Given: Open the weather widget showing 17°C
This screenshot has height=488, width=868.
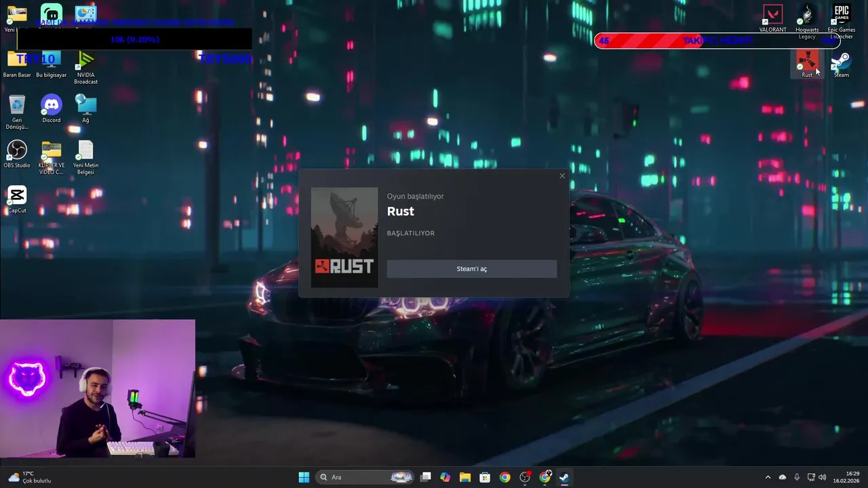Looking at the screenshot, I should [x=31, y=477].
